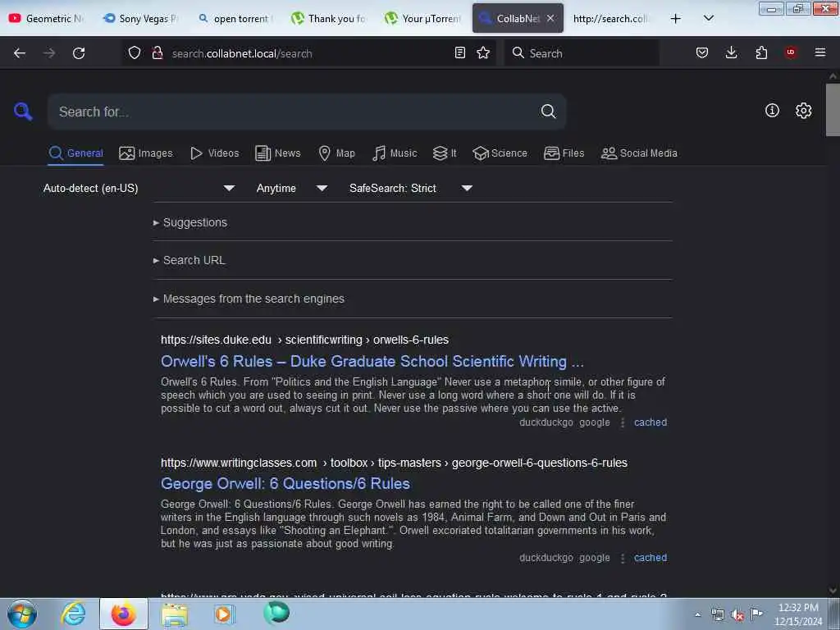The height and width of the screenshot is (630, 840).
Task: Click the muted volume tray icon
Action: point(737,615)
